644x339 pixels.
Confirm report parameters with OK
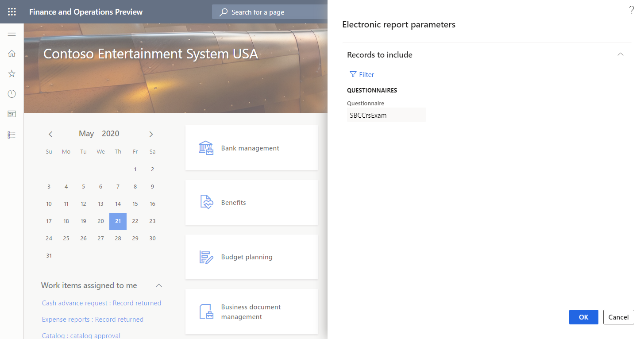[583, 317]
